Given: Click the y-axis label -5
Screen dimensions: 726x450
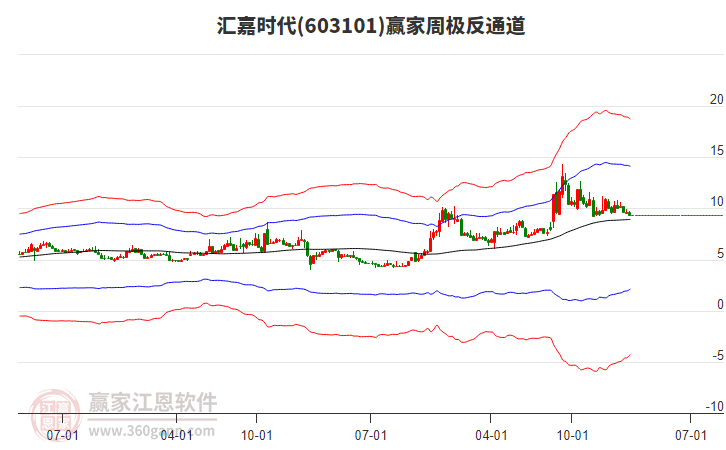Looking at the screenshot, I should (718, 356).
